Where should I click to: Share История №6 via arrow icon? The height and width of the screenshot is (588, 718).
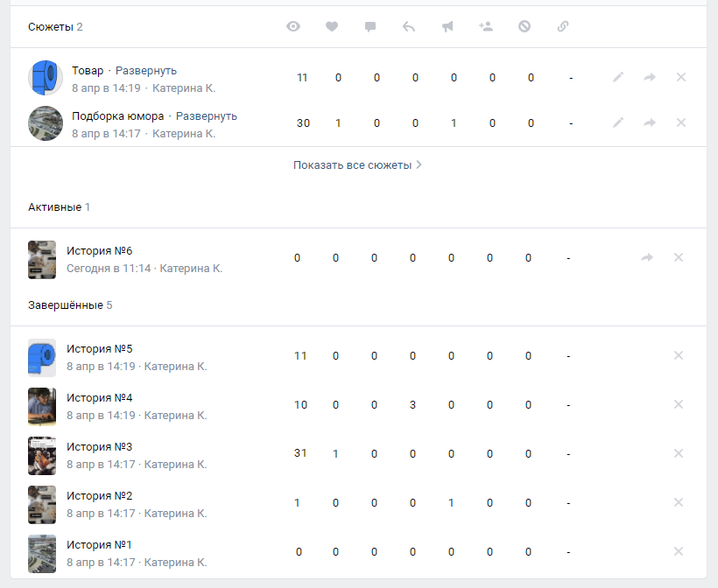point(647,257)
